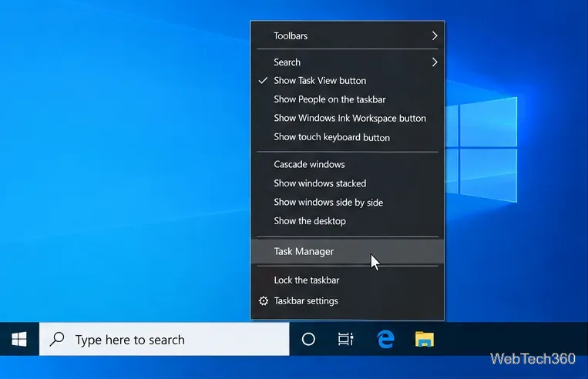Viewport: 588px width, 379px height.
Task: Enable Show People on the taskbar
Action: click(348, 99)
